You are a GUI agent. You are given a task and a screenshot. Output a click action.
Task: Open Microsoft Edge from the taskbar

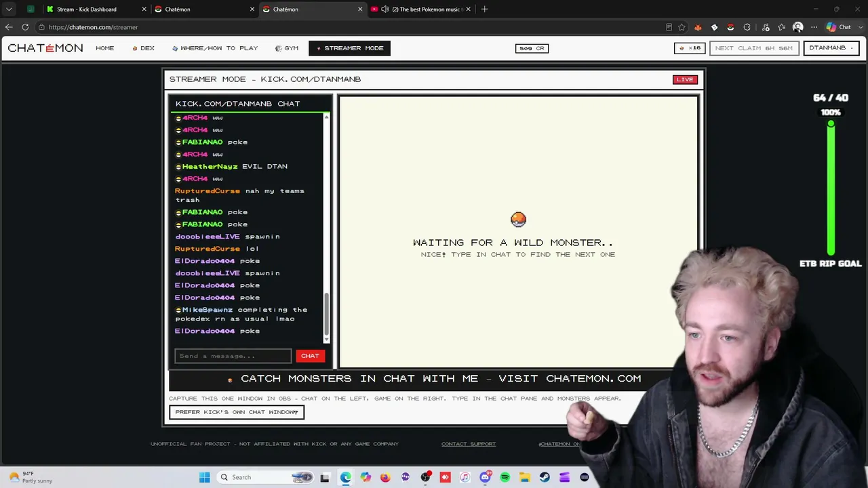coord(346,477)
